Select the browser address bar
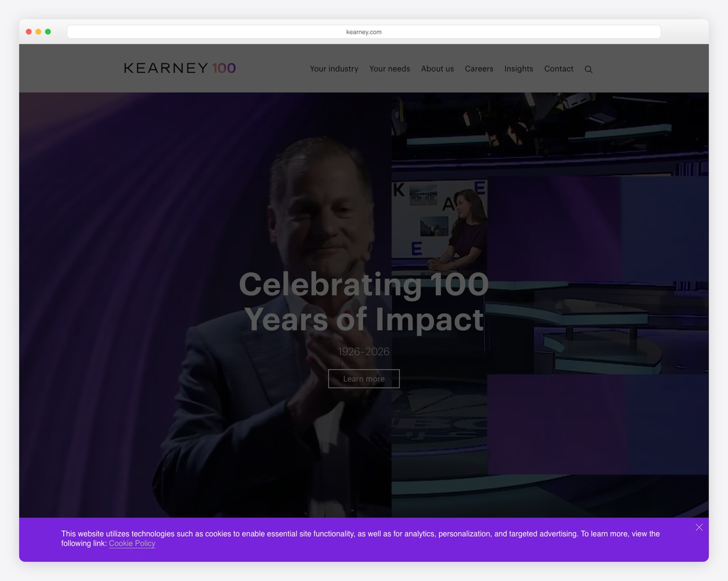Viewport: 728px width, 581px height. [x=363, y=31]
